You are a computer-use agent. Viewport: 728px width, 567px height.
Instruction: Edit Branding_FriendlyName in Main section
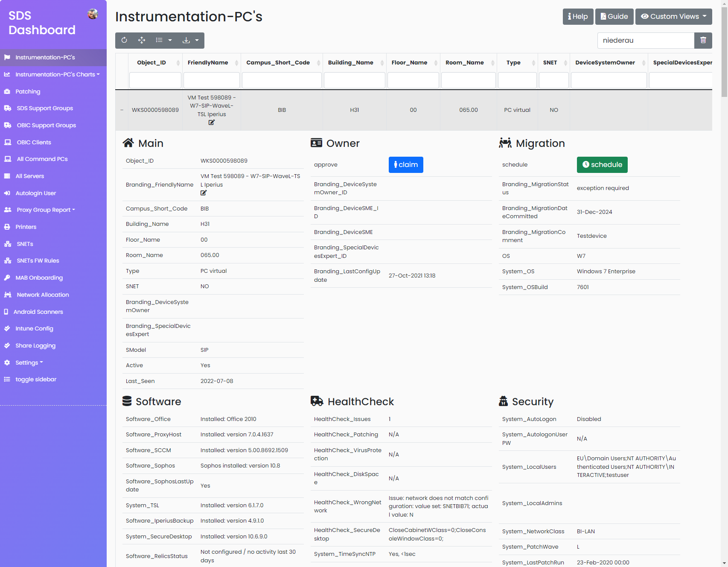[x=204, y=193]
